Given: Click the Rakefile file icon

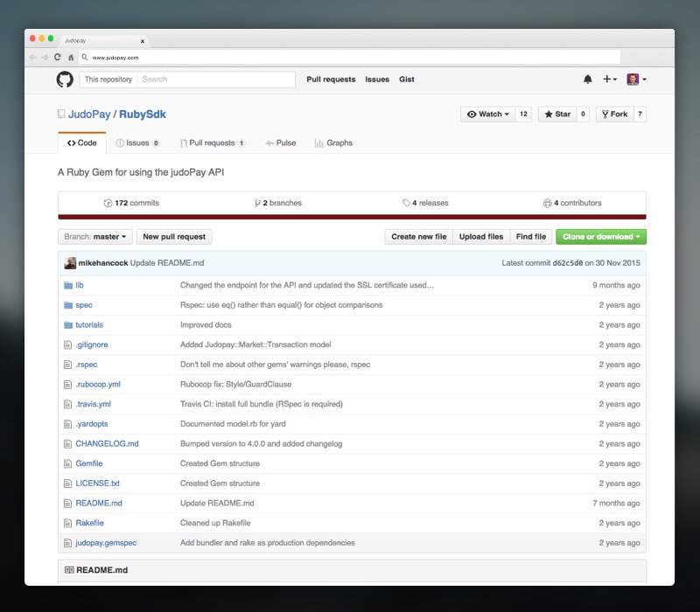Looking at the screenshot, I should pos(68,523).
